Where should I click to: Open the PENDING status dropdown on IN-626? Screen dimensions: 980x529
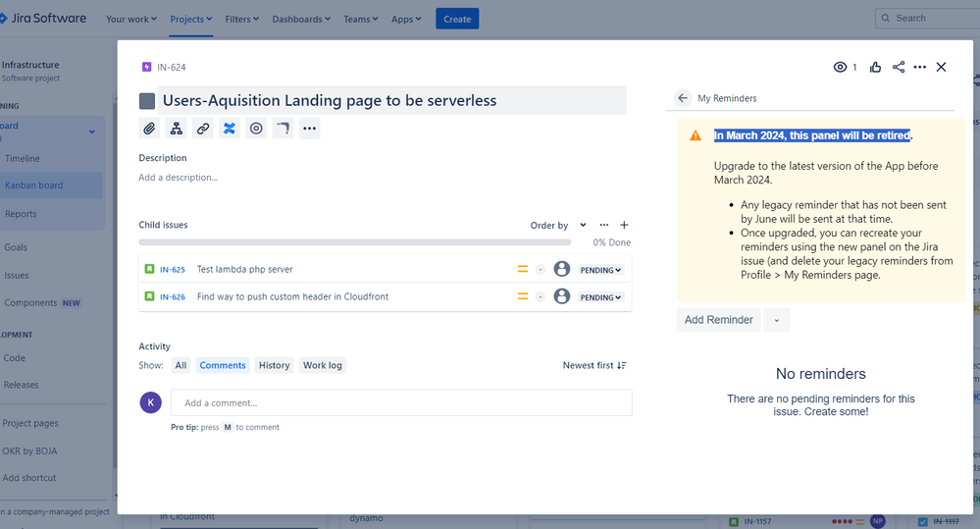click(x=600, y=297)
